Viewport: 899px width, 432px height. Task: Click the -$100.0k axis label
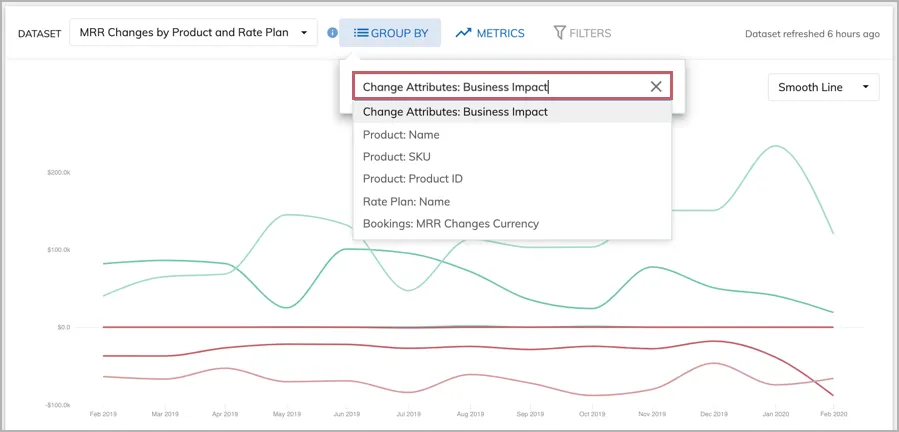[58, 405]
